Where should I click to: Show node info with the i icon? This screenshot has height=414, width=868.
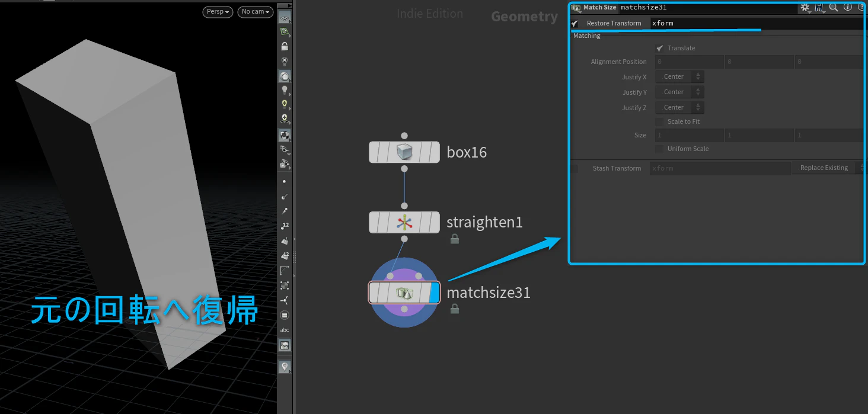click(847, 7)
